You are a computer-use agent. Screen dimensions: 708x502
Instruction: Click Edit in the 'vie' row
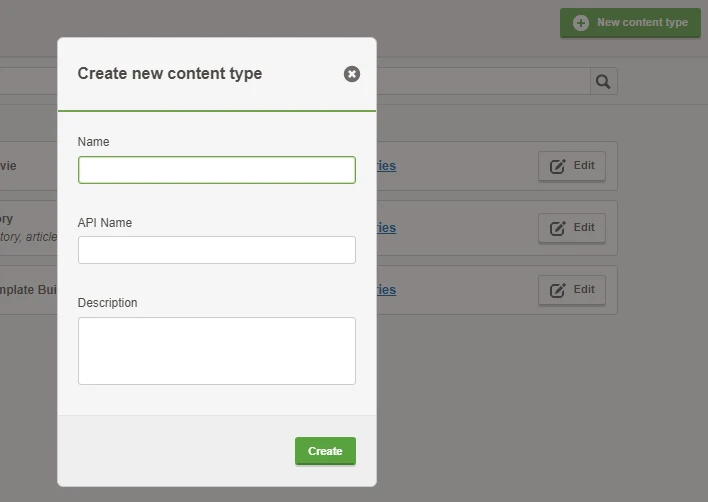(x=572, y=166)
